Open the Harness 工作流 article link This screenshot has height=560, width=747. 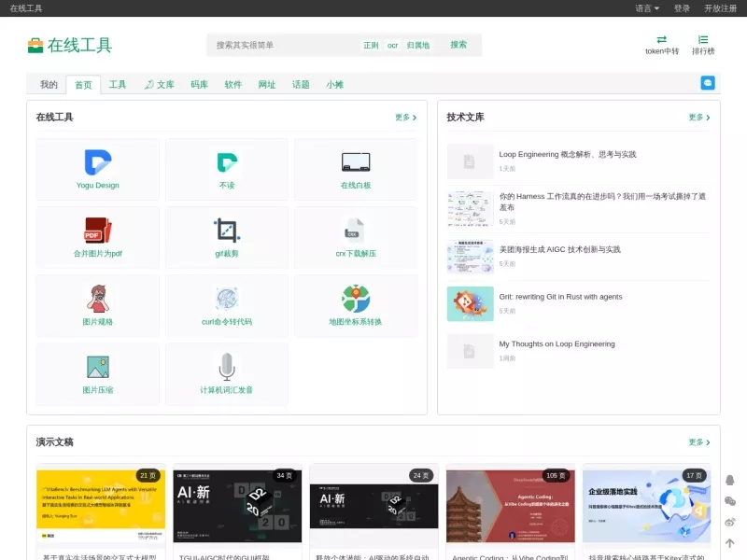tap(602, 202)
